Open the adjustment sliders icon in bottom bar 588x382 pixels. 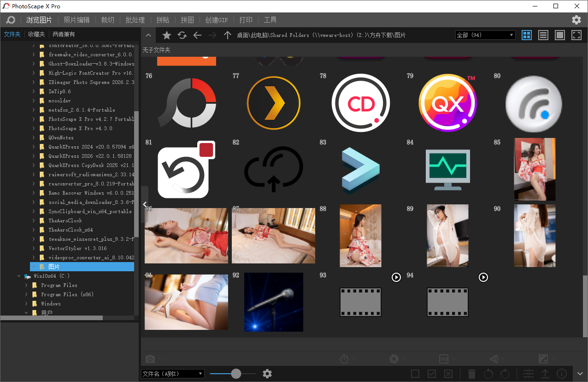pos(529,374)
